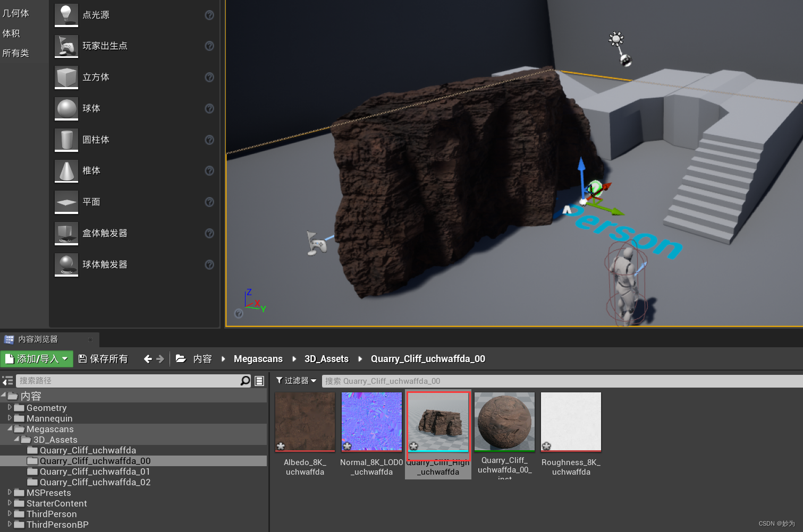Expand breadcrumb arrow after 3D_Assets
The image size is (803, 532).
pos(360,359)
